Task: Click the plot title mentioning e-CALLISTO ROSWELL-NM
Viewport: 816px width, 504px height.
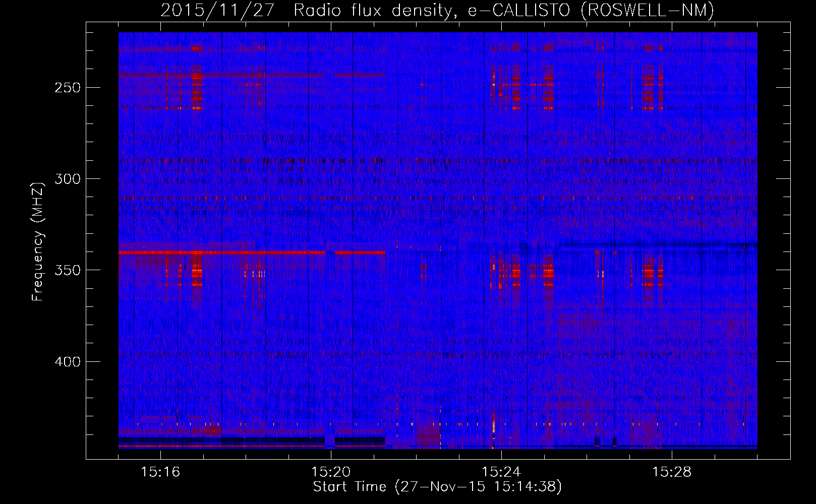Action: click(x=437, y=10)
